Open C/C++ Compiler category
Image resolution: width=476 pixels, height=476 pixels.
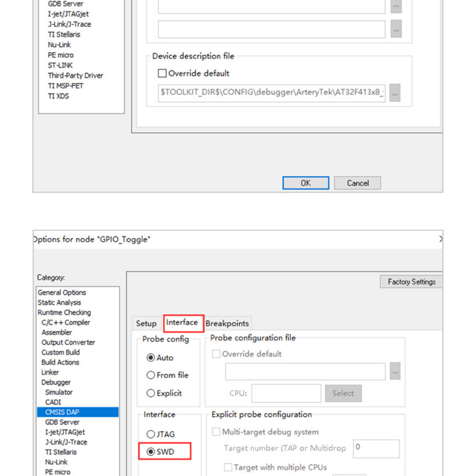[65, 322]
